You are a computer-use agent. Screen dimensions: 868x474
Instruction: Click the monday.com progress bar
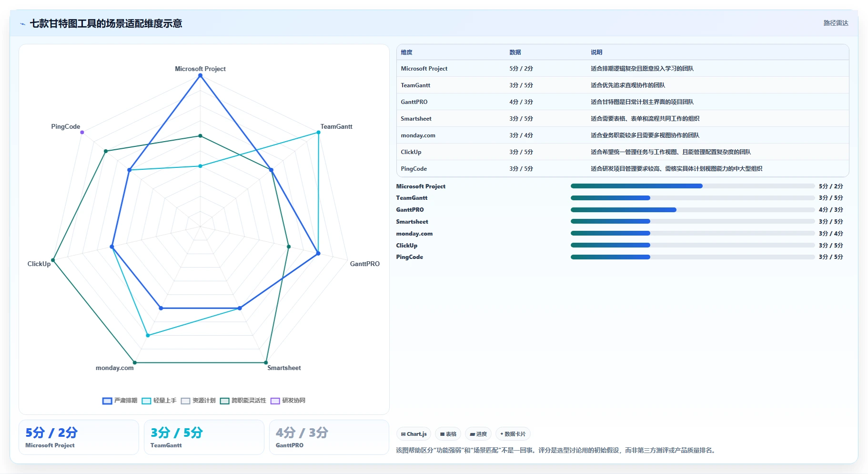pos(693,233)
